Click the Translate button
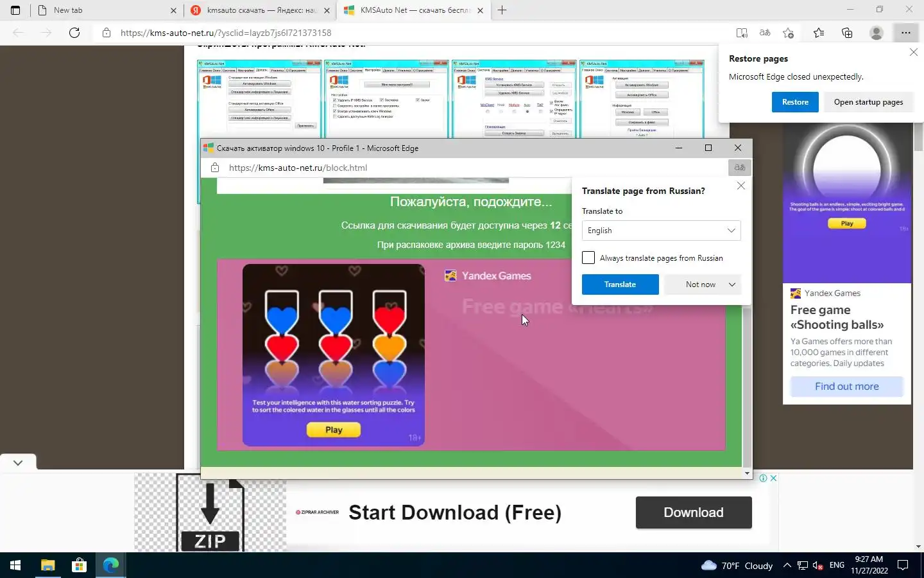The image size is (924, 578). coord(620,285)
